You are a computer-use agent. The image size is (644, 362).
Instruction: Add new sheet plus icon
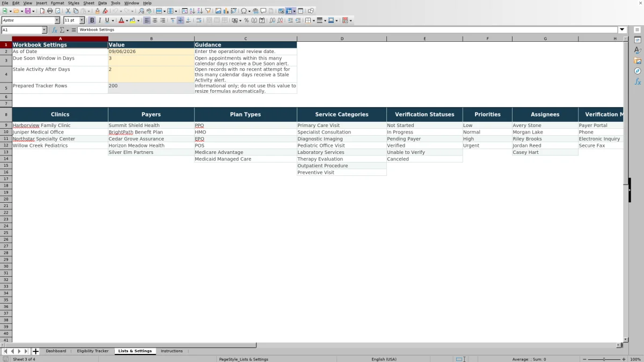(x=35, y=351)
